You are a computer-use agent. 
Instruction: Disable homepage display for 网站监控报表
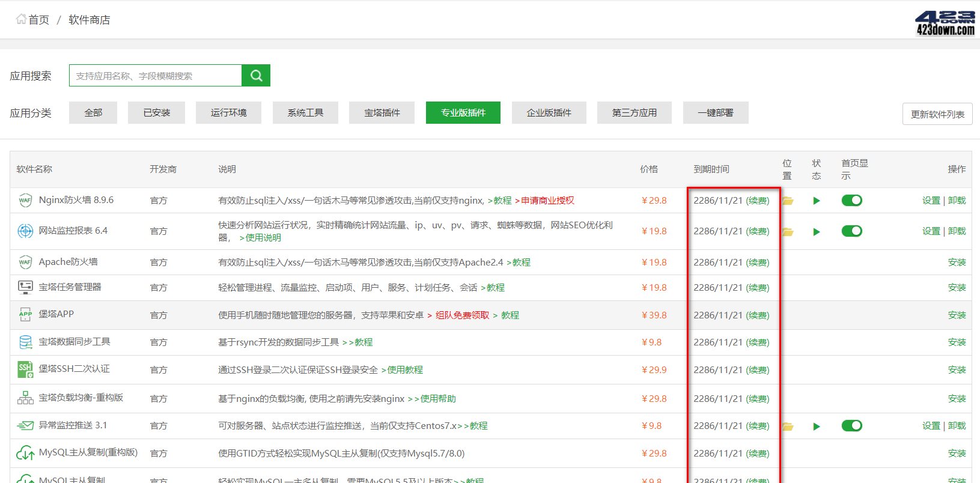coord(851,231)
